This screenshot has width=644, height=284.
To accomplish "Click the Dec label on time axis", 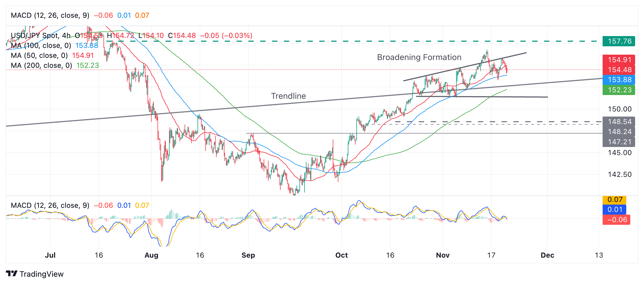I will 547,255.
